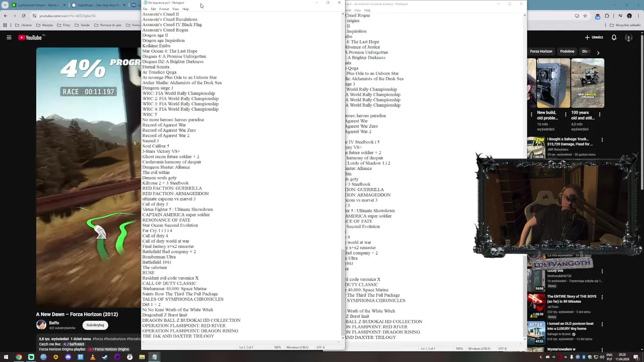Click address bar with youtube.com URL
This screenshot has width=644, height=362.
tap(67, 16)
